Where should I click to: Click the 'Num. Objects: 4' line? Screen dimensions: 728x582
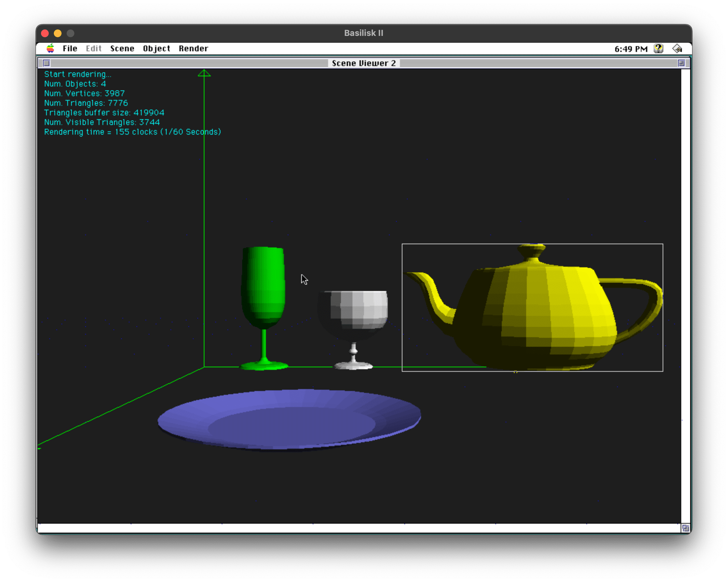tap(75, 84)
